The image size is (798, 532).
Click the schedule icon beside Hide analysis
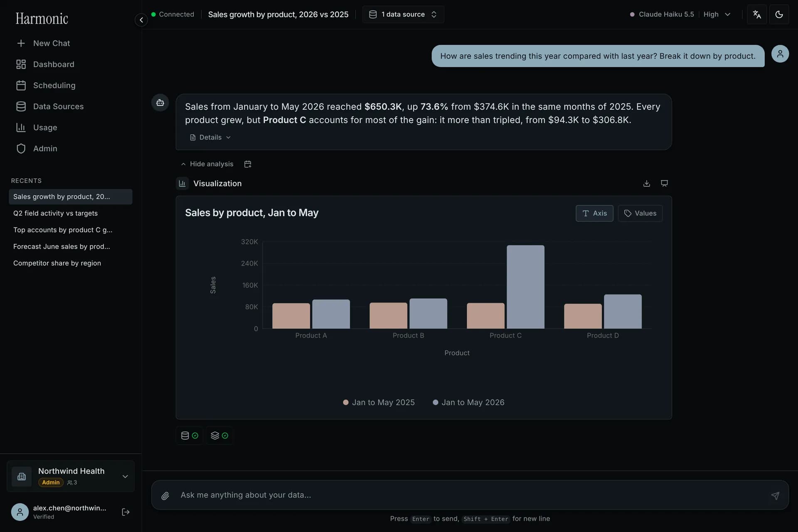[248, 164]
